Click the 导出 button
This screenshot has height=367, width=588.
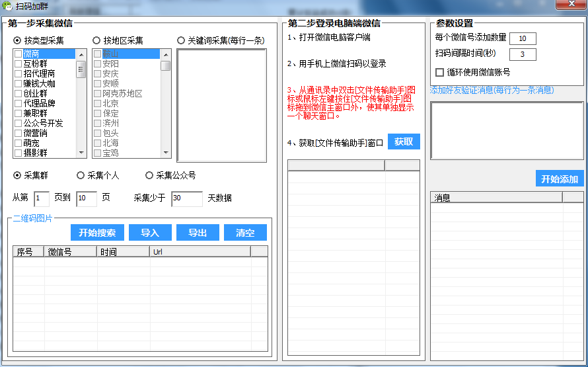[x=198, y=233]
